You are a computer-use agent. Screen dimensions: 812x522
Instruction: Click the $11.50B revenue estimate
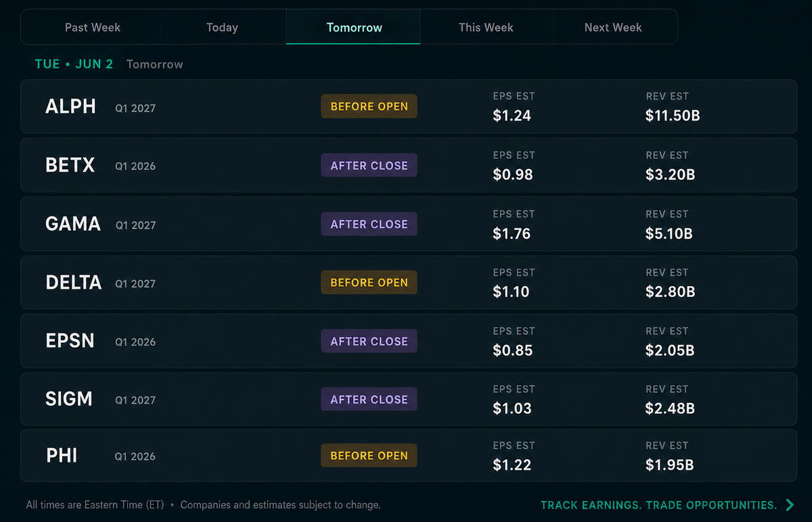[673, 116]
